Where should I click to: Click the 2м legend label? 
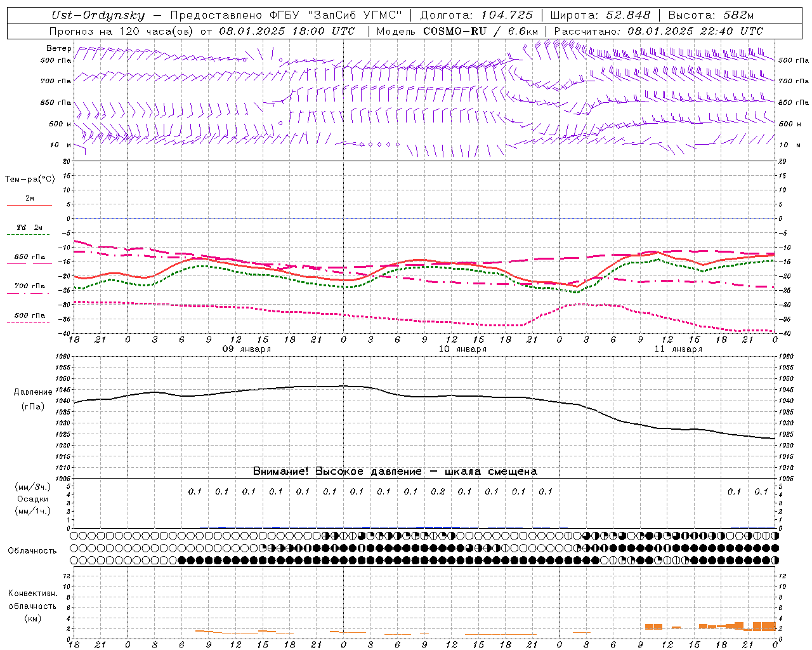coord(30,199)
